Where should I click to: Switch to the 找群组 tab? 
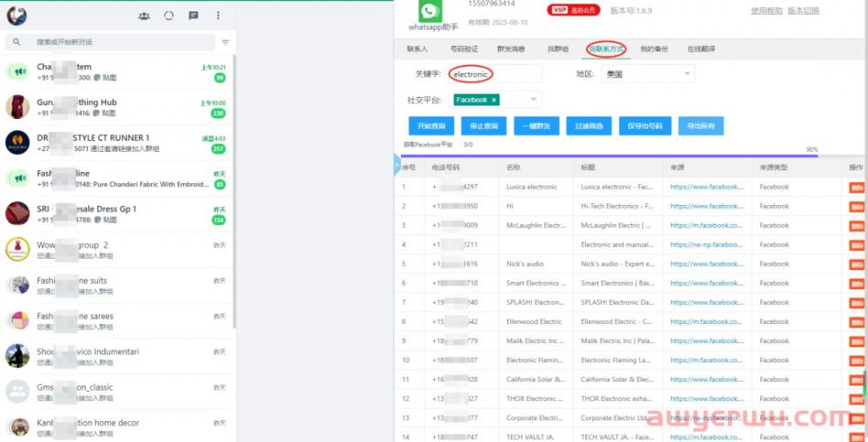pyautogui.click(x=558, y=49)
